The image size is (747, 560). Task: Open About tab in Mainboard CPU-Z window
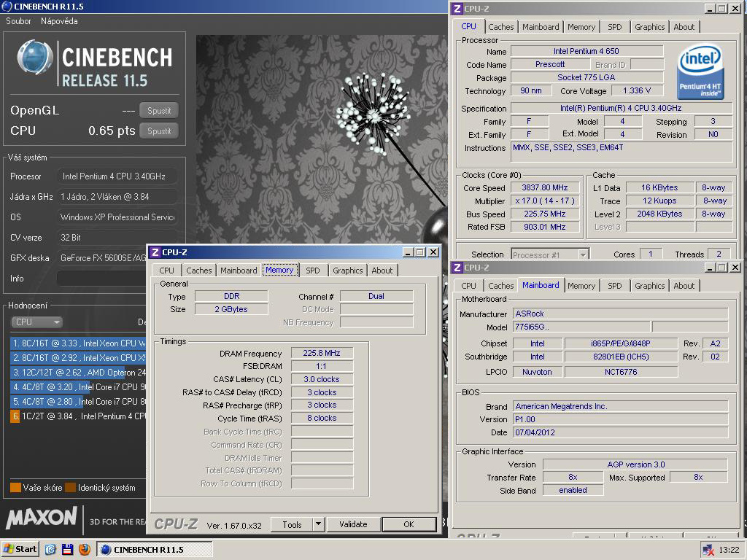pyautogui.click(x=684, y=286)
